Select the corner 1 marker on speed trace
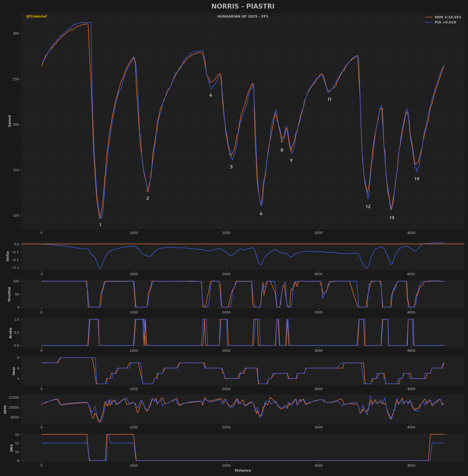Image resolution: width=468 pixels, height=476 pixels. tap(100, 225)
